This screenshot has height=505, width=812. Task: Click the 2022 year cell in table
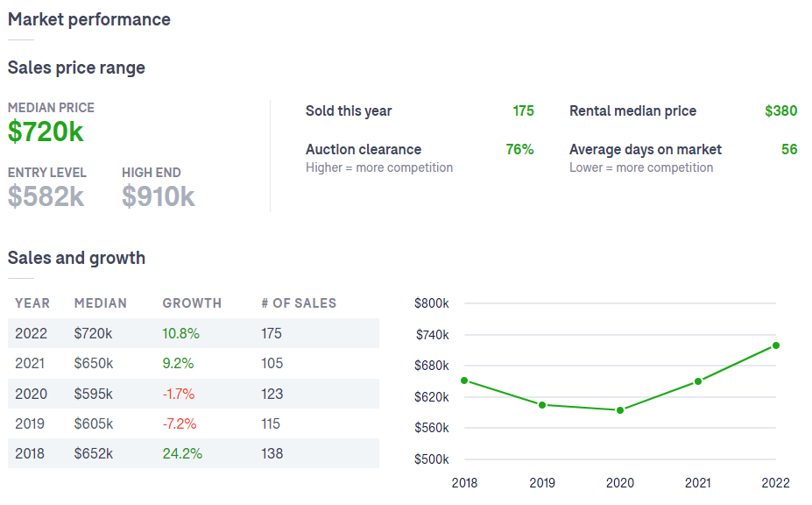point(31,333)
